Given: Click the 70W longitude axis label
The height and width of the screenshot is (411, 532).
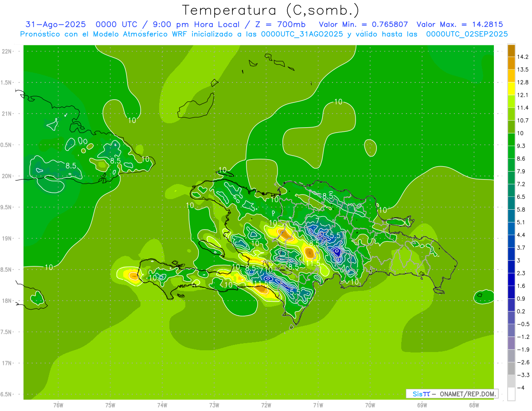Looking at the screenshot, I should coord(370,405).
